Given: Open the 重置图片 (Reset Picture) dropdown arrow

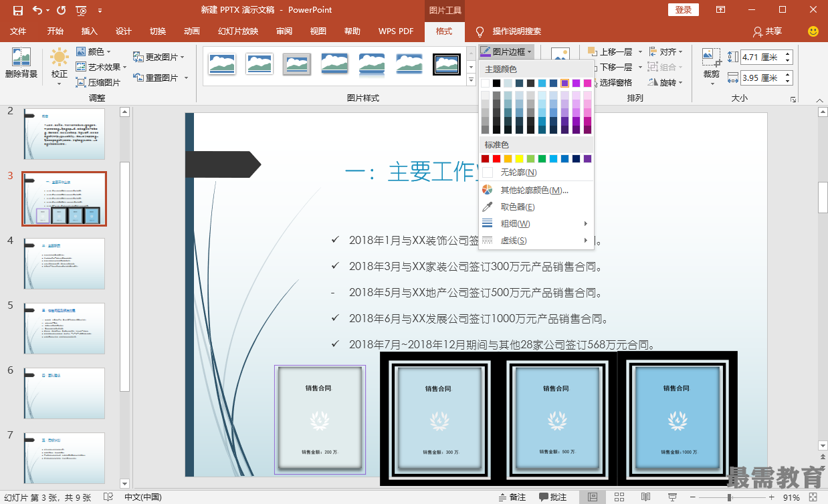Looking at the screenshot, I should pos(186,78).
